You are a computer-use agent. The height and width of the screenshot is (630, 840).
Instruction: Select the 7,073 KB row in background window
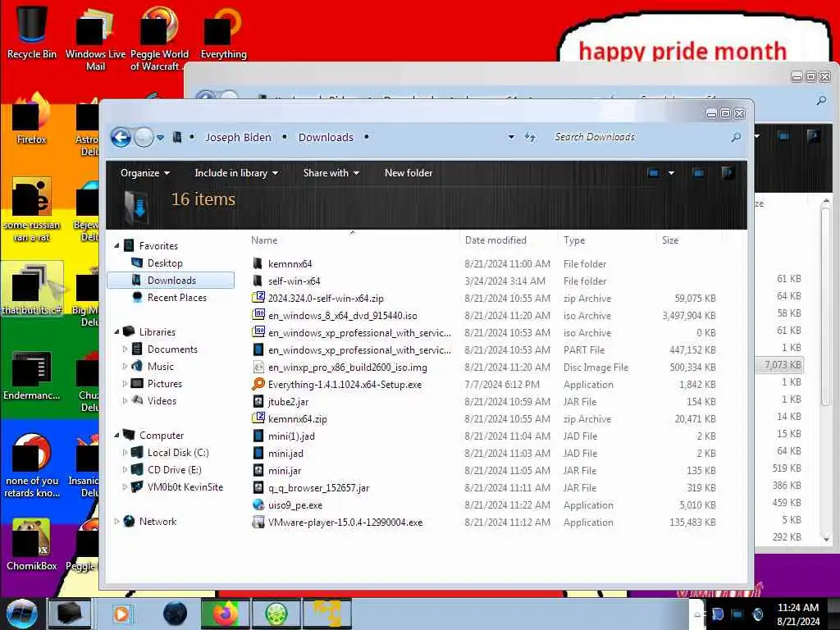(x=779, y=365)
